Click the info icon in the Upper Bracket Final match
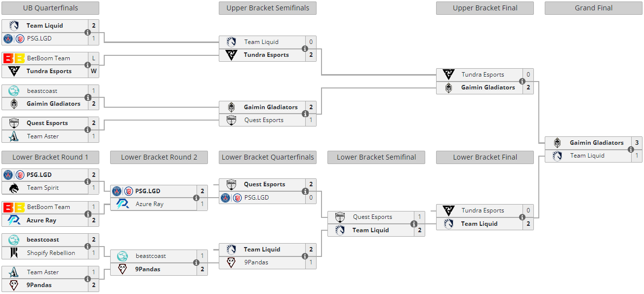This screenshot has width=644, height=294. 522,81
